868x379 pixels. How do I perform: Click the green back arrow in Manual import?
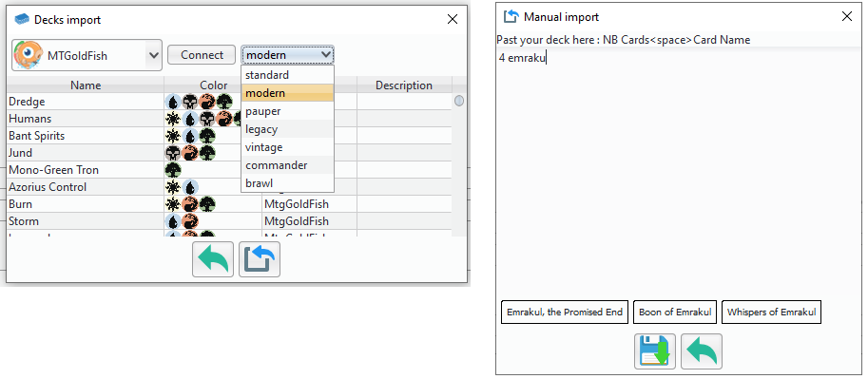pyautogui.click(x=702, y=351)
